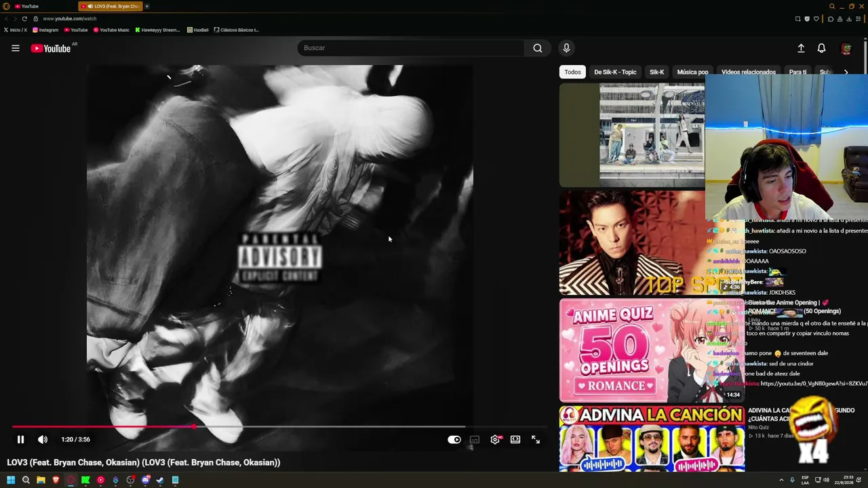Open the account avatar menu
The height and width of the screenshot is (488, 868).
(846, 48)
